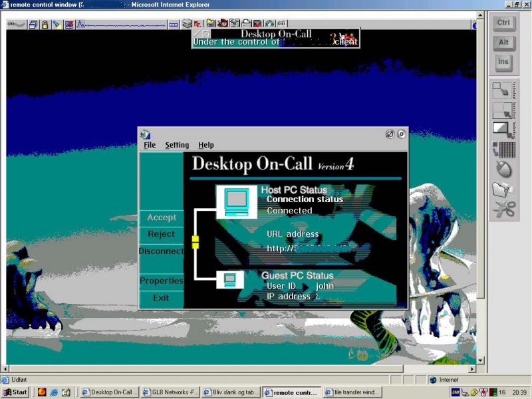Click the horizontal scrollbar left arrow
Screen dimensions: 532x399
click(5, 368)
